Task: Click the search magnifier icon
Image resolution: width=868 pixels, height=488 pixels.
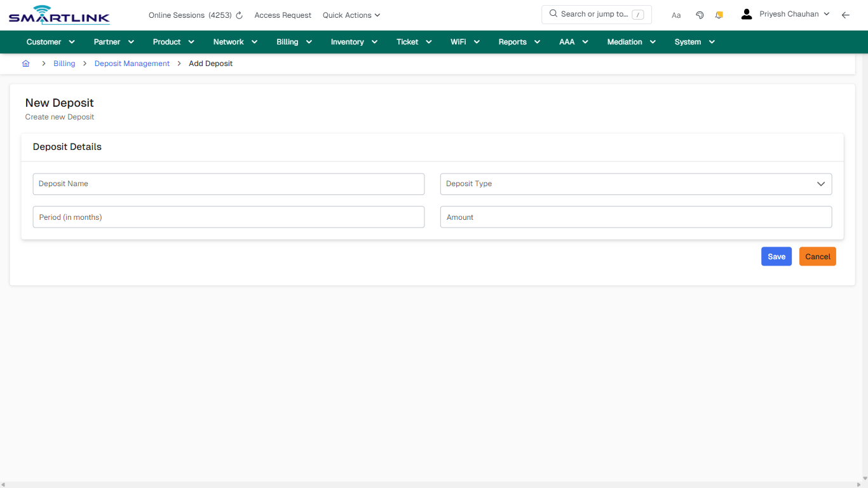Action: click(x=553, y=13)
